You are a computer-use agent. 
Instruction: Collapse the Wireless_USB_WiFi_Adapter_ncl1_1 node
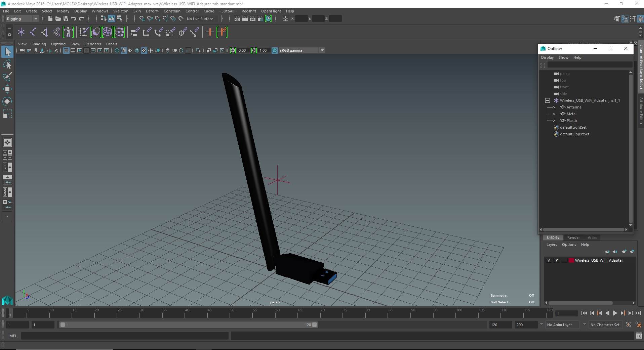547,100
